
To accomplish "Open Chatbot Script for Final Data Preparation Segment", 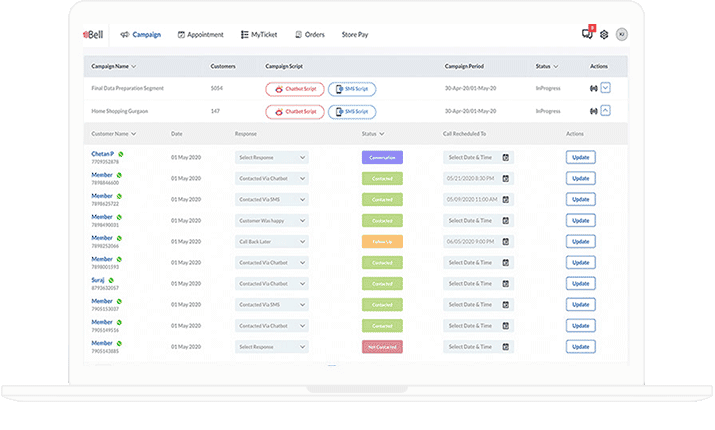I will [294, 88].
